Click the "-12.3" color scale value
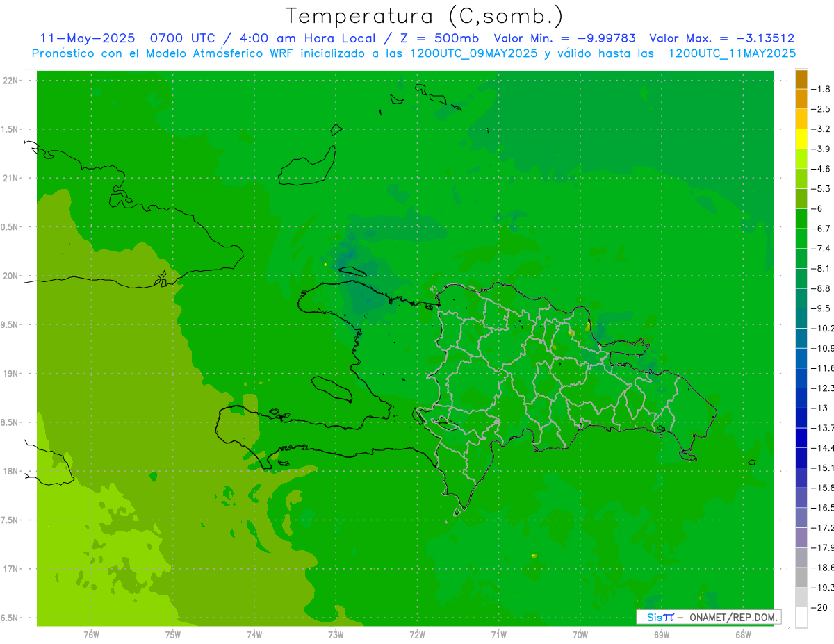 (822, 388)
